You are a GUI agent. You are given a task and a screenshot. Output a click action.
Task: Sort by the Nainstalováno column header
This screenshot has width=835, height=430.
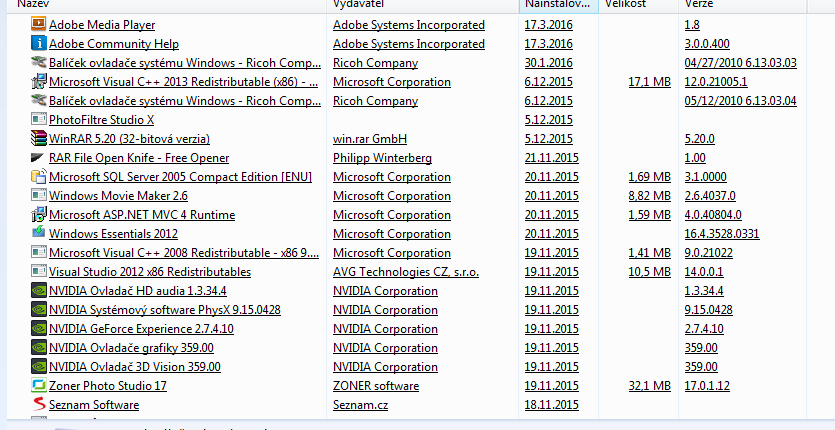pos(559,5)
